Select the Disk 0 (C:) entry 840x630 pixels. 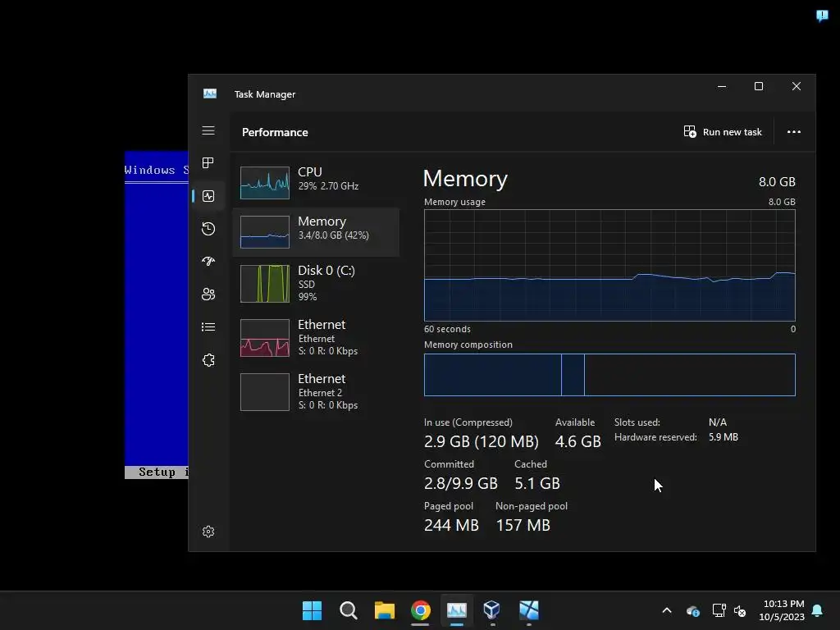(316, 283)
